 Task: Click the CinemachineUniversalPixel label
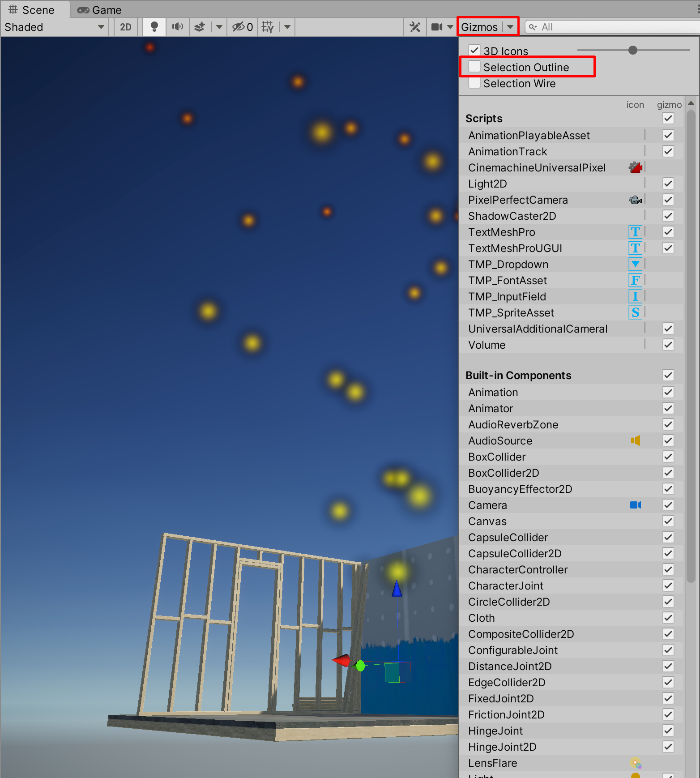[537, 168]
